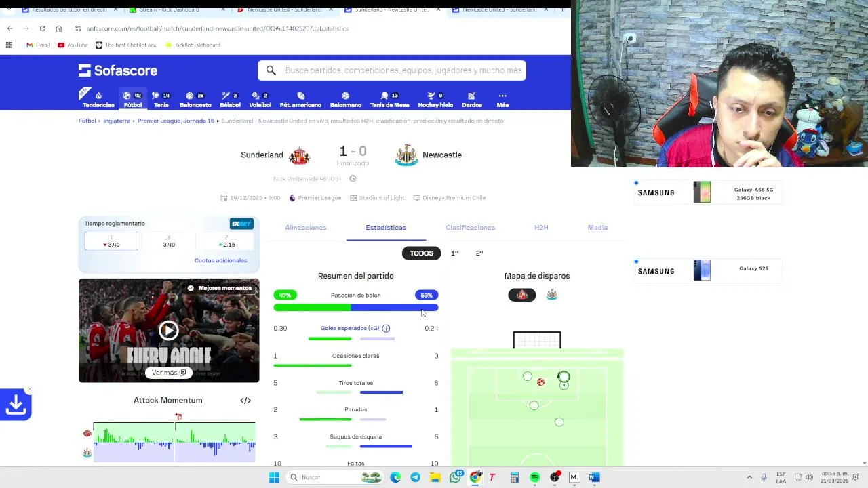Select the Fútbol sport icon

click(133, 100)
